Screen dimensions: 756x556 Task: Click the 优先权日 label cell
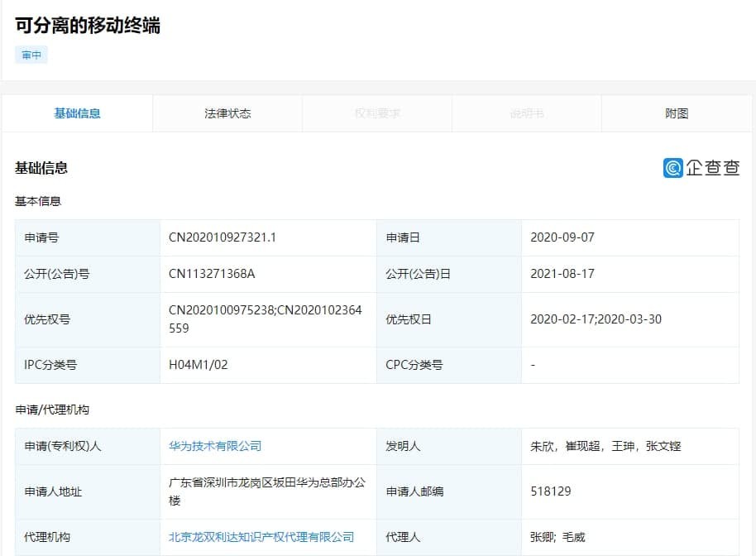[x=449, y=319]
